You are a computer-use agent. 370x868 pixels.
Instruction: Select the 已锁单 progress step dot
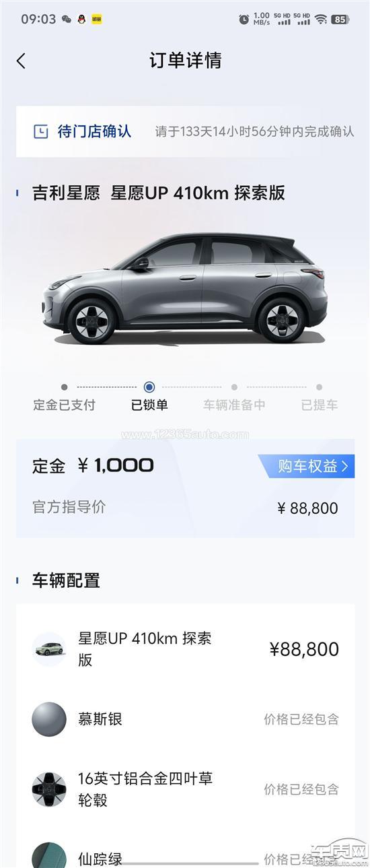click(x=149, y=387)
